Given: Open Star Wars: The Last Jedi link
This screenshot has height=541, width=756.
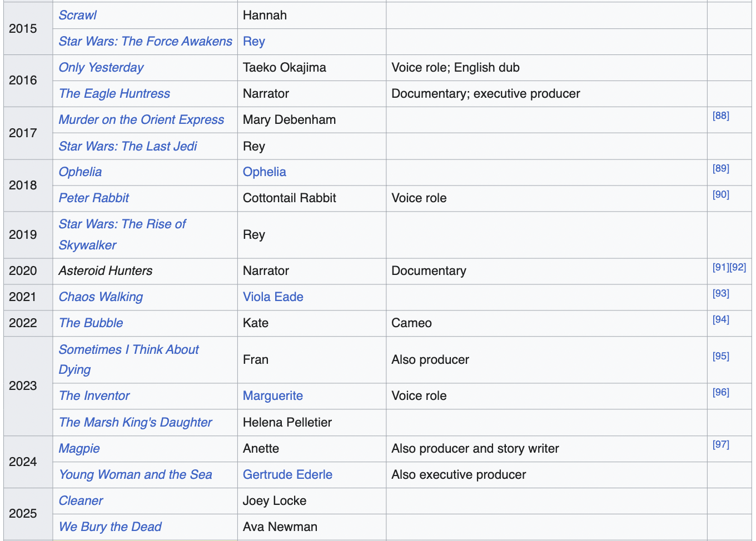Looking at the screenshot, I should (x=128, y=147).
